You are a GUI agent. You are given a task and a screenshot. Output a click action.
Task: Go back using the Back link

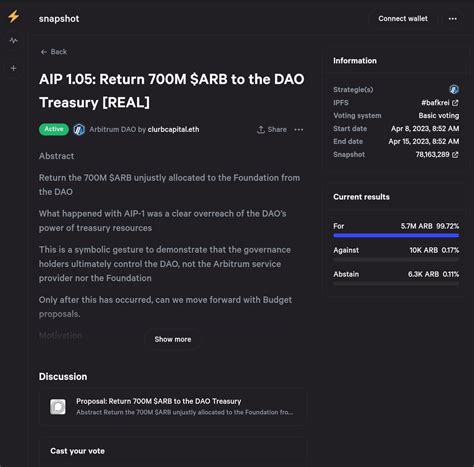[x=54, y=52]
